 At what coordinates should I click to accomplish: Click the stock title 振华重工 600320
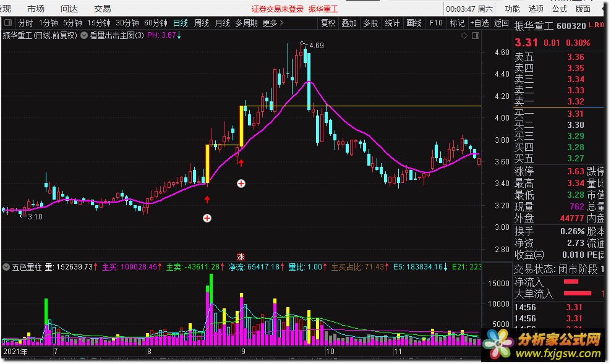[550, 26]
